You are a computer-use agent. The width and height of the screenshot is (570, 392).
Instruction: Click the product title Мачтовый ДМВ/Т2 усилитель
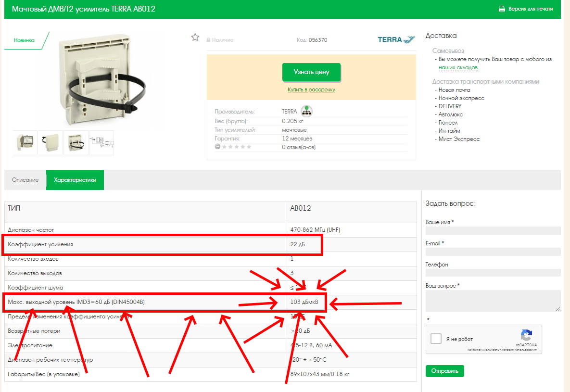tap(84, 9)
